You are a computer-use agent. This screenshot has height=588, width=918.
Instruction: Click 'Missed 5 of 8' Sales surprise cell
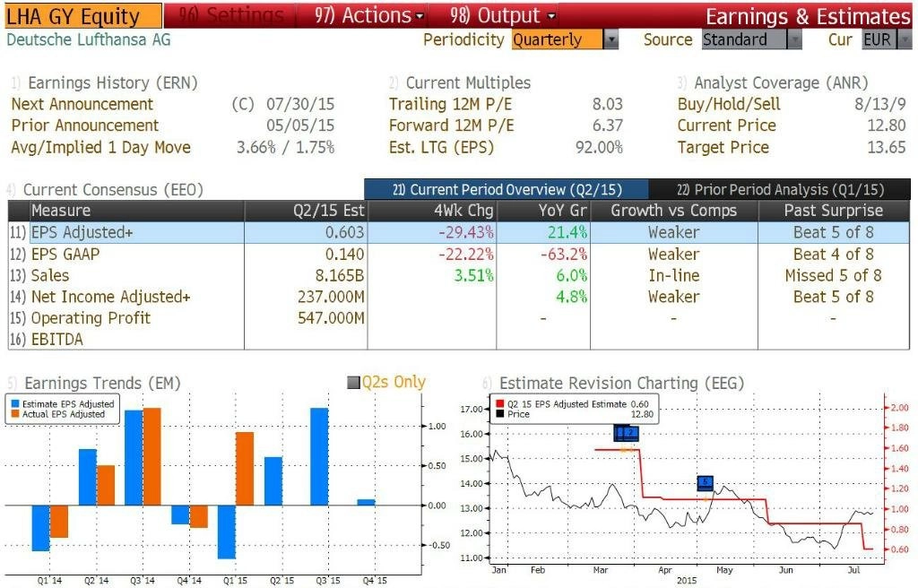click(833, 275)
